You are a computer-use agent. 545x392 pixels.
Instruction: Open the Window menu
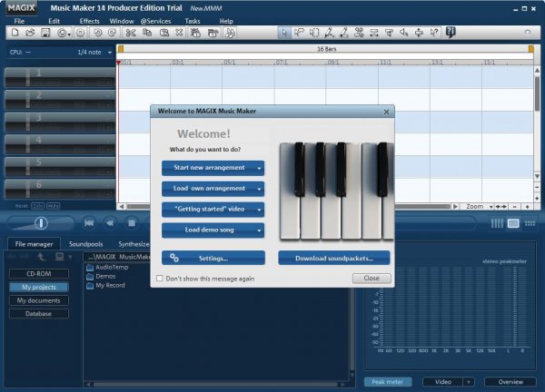(122, 21)
